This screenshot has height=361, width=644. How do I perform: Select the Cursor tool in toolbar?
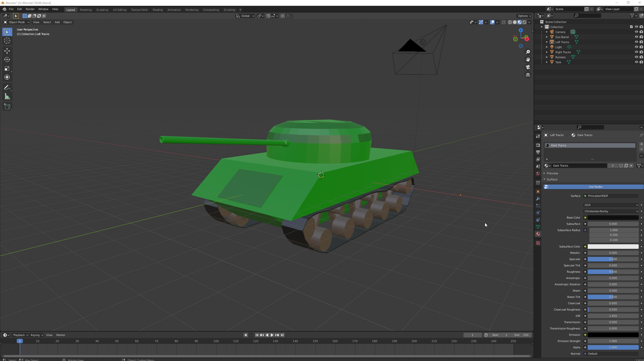(x=7, y=41)
